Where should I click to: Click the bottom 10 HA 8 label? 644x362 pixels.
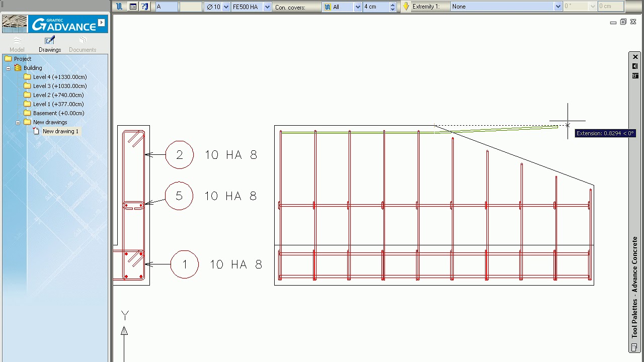coord(236,264)
